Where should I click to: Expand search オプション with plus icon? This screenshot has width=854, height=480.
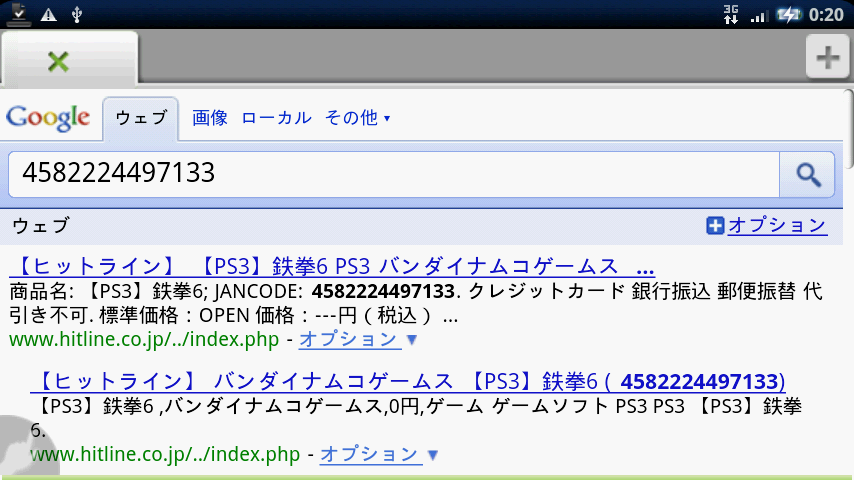pos(715,226)
